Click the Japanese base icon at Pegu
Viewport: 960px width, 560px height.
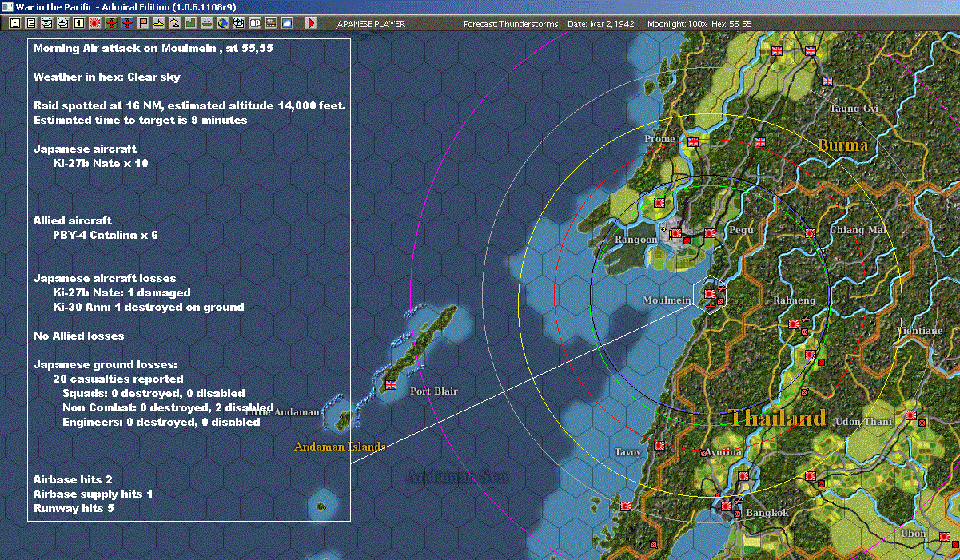tap(709, 233)
